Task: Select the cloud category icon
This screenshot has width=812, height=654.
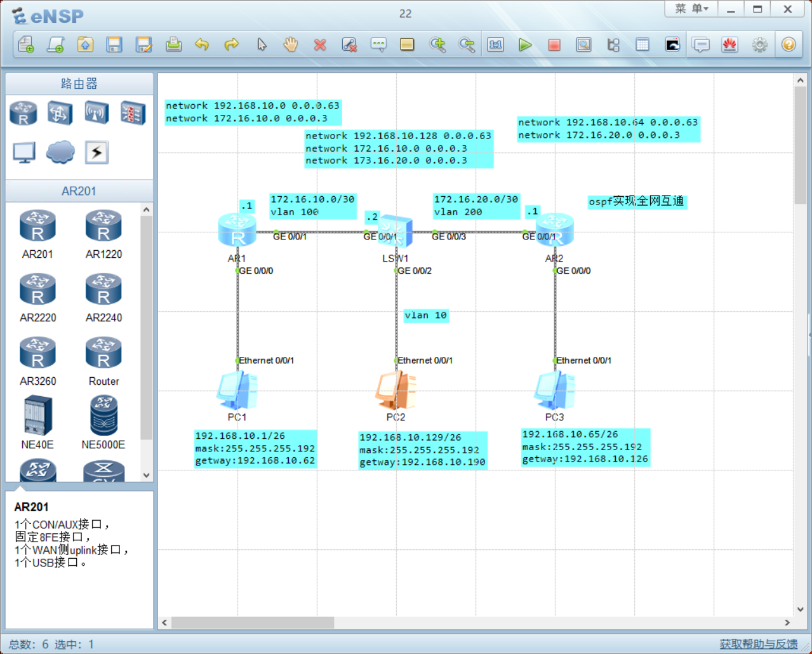Action: [x=60, y=152]
